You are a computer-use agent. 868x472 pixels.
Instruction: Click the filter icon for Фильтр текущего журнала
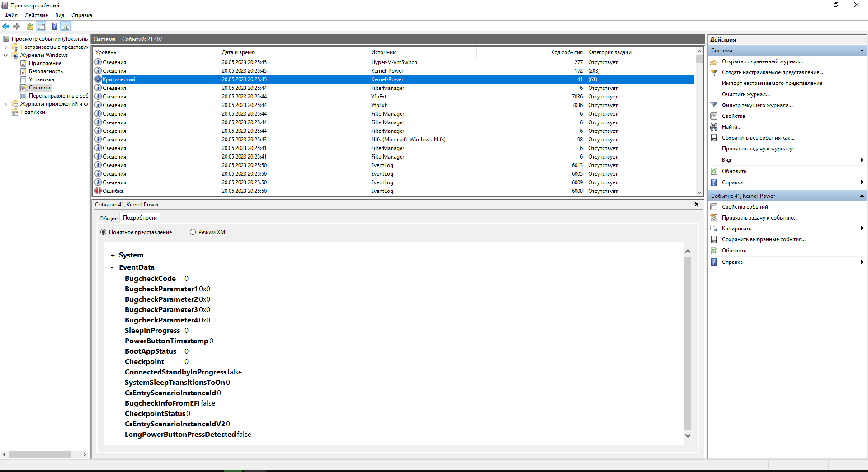714,105
